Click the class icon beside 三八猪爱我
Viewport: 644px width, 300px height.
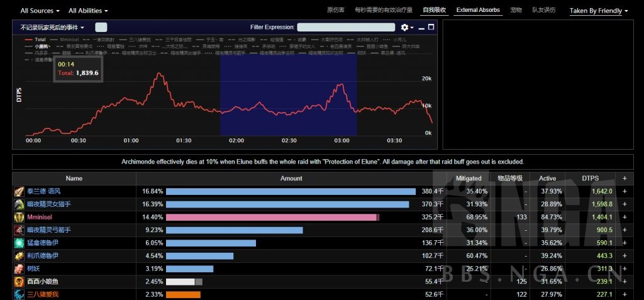click(x=19, y=294)
